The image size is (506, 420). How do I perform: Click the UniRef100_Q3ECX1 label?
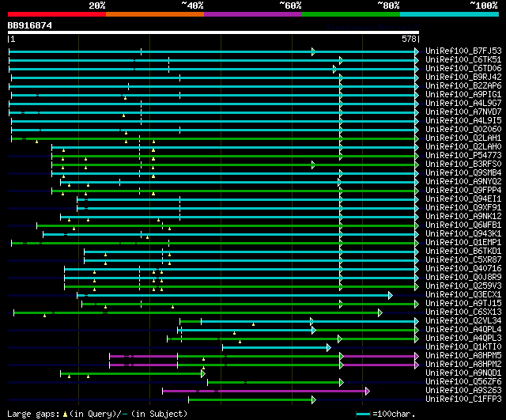click(x=463, y=295)
